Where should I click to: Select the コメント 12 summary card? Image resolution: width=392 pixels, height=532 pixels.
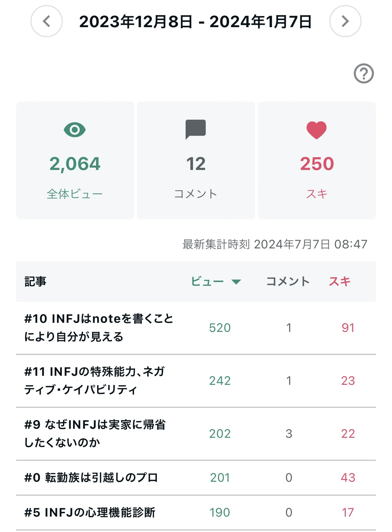coord(196,161)
